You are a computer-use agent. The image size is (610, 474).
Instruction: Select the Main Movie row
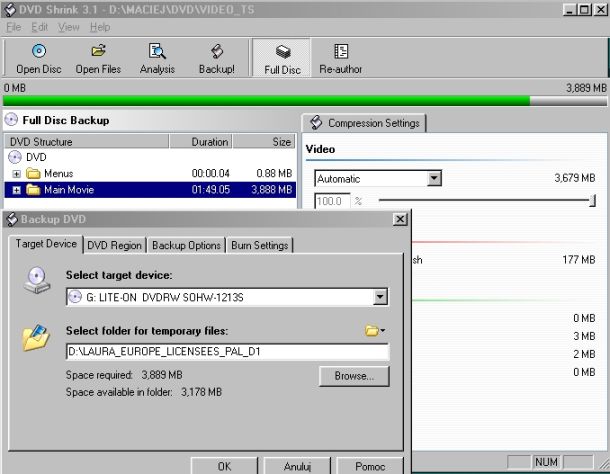150,190
